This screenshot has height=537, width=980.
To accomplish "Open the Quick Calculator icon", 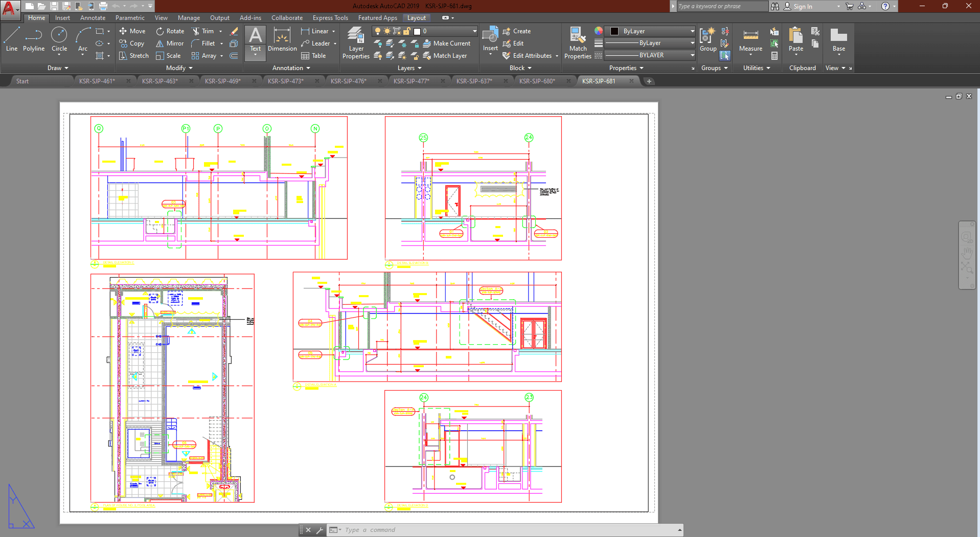I will point(774,56).
